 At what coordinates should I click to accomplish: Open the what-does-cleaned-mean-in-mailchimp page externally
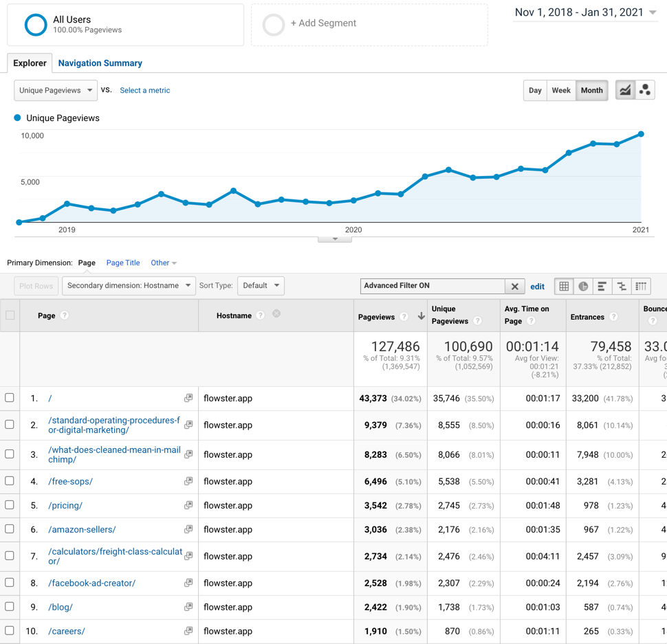coord(188,454)
